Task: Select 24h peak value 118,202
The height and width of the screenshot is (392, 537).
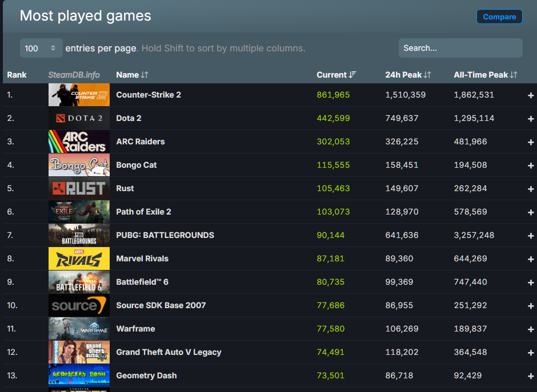Action: [x=402, y=352]
